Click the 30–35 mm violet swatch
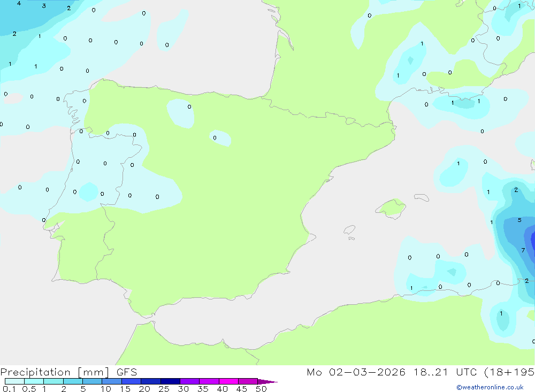535x392 pixels. (190, 381)
